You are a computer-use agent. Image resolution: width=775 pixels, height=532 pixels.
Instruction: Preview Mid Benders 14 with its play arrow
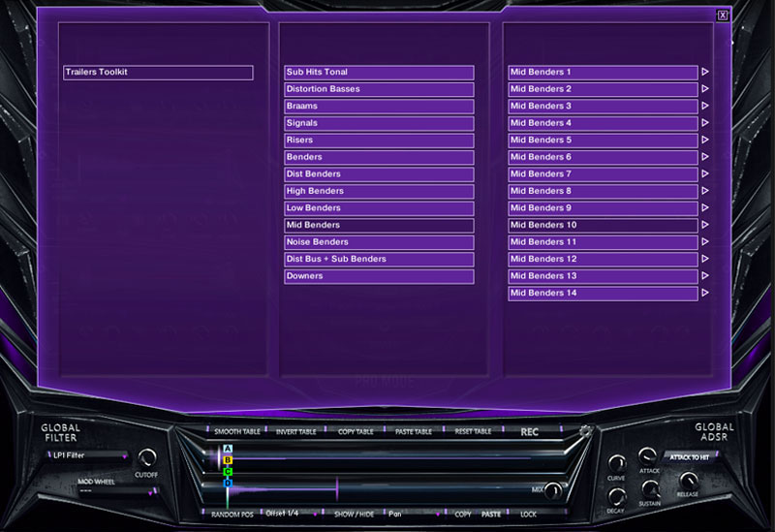(x=705, y=293)
